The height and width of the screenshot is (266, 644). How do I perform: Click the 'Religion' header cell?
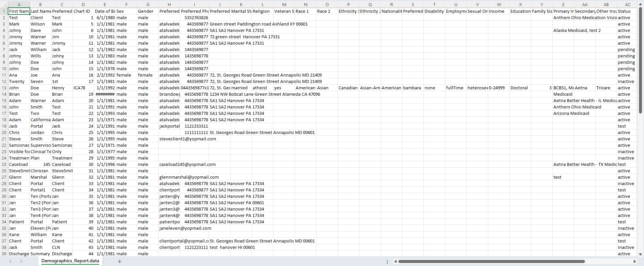click(x=262, y=11)
